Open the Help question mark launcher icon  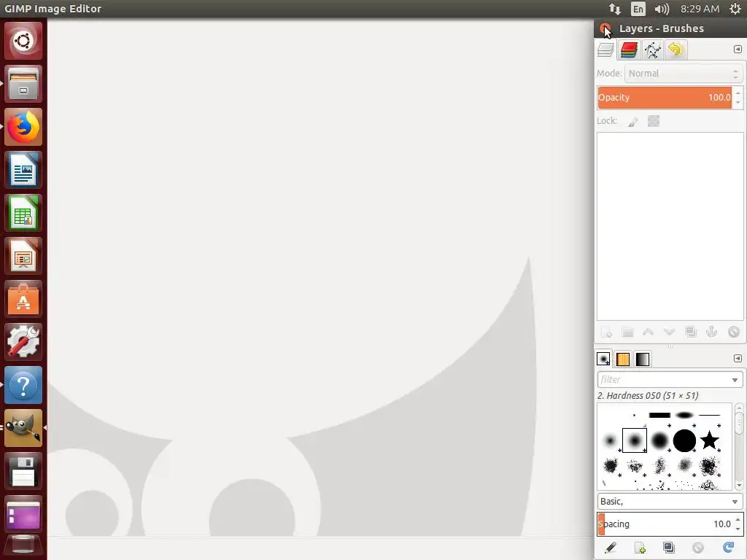coord(23,385)
